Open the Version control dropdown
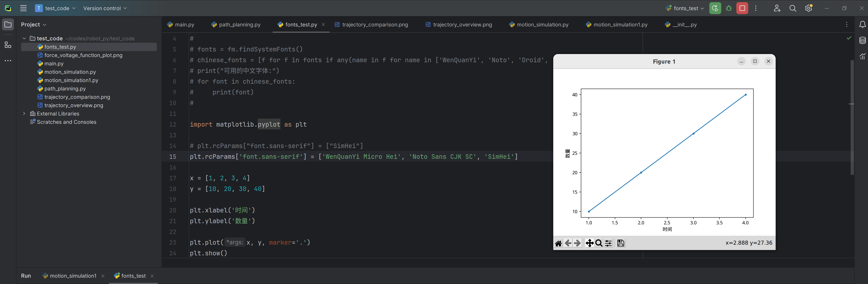Image resolution: width=868 pixels, height=284 pixels. 105,8
